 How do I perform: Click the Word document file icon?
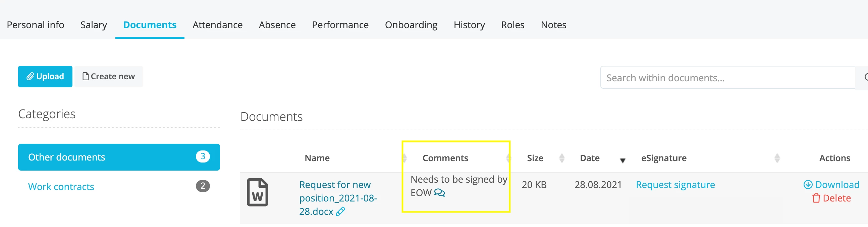[258, 192]
